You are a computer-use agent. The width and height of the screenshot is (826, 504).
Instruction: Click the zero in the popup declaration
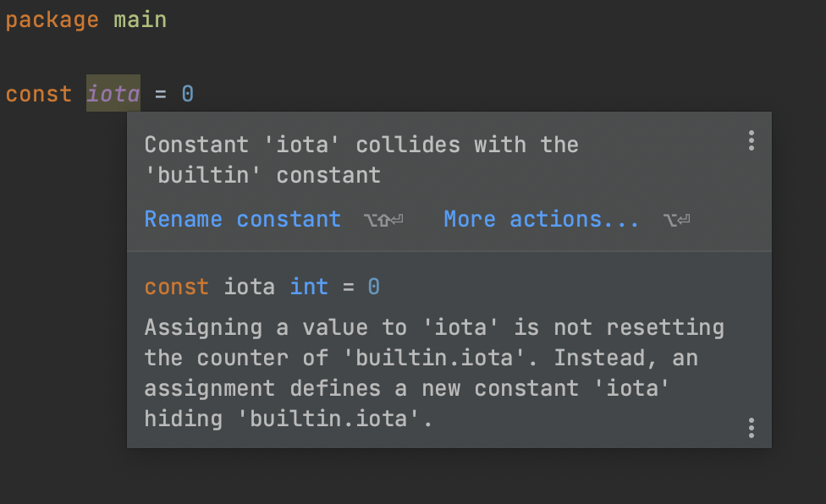coord(372,287)
